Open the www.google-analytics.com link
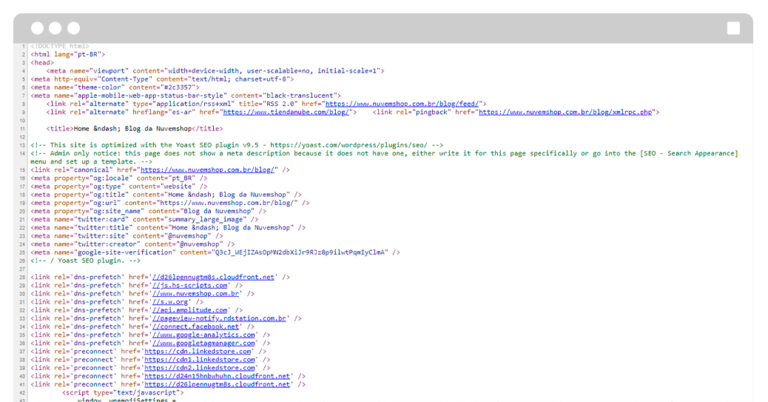 [x=203, y=335]
